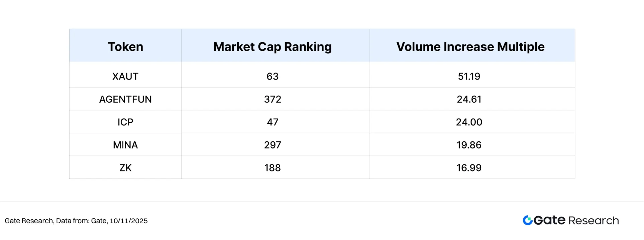Screen dimensions: 644x240
Task: Click XAUT's market cap ranking 63
Action: [x=273, y=77]
